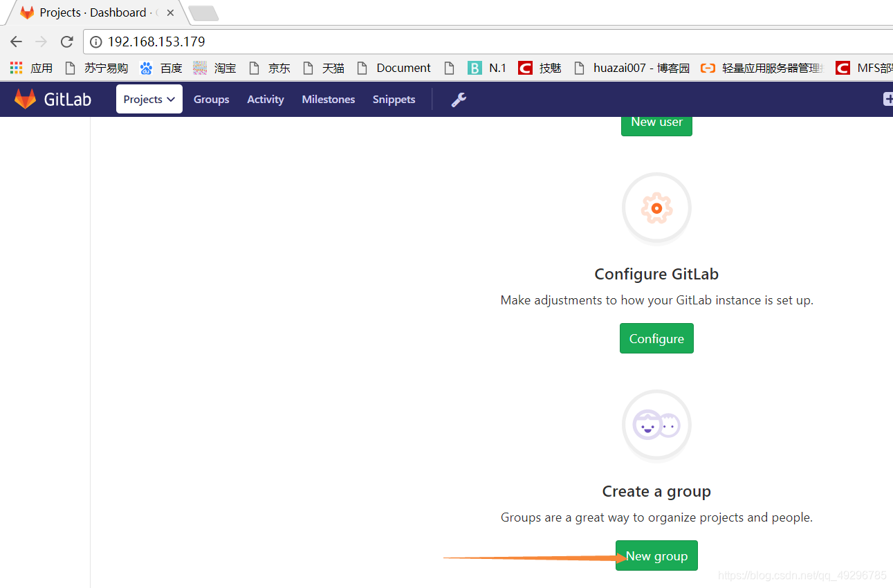This screenshot has height=588, width=893.
Task: Open the 淘宝 bookmark
Action: click(214, 68)
